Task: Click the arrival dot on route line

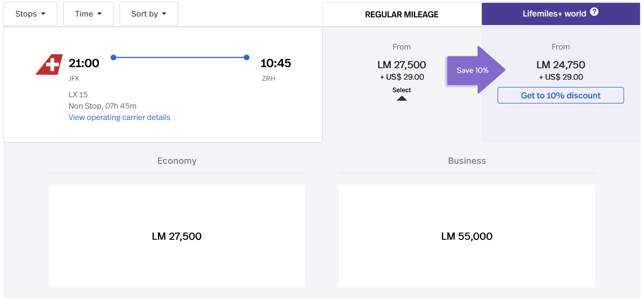Action: 247,57
